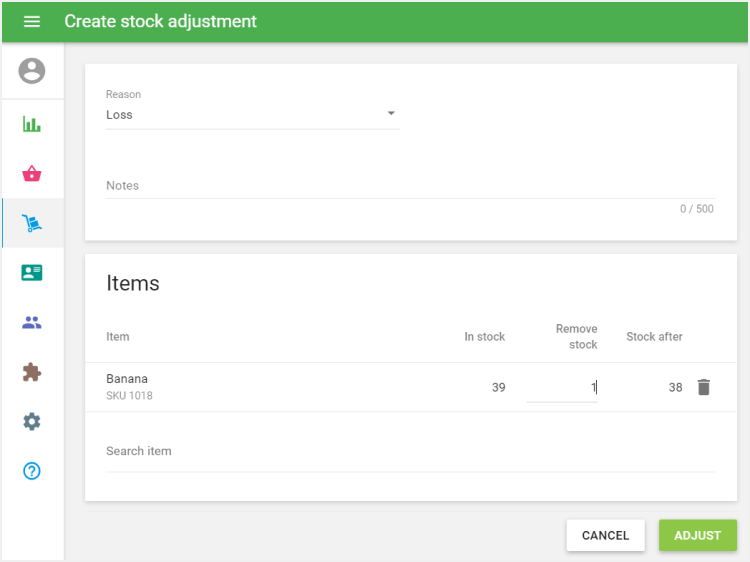This screenshot has width=750, height=562.
Task: Delete the Banana row with the trash icon
Action: click(703, 387)
